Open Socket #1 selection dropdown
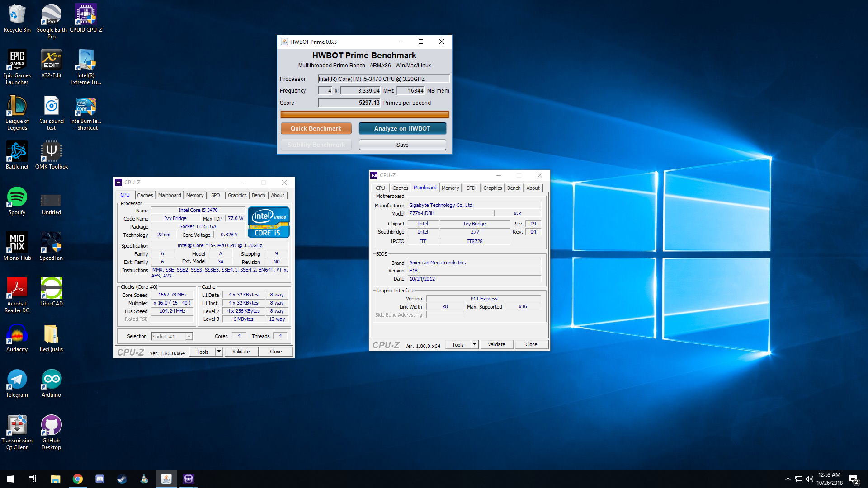 [172, 337]
